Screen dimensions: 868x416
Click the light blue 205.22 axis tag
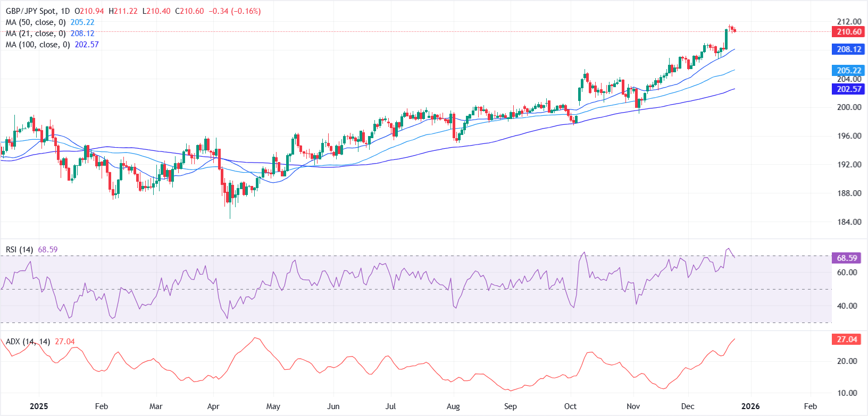tap(848, 71)
